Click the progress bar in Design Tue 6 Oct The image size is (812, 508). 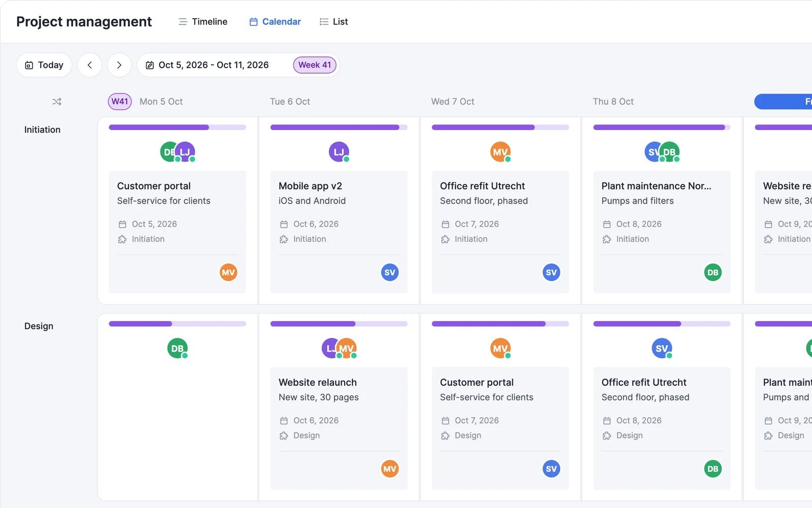[x=339, y=324]
